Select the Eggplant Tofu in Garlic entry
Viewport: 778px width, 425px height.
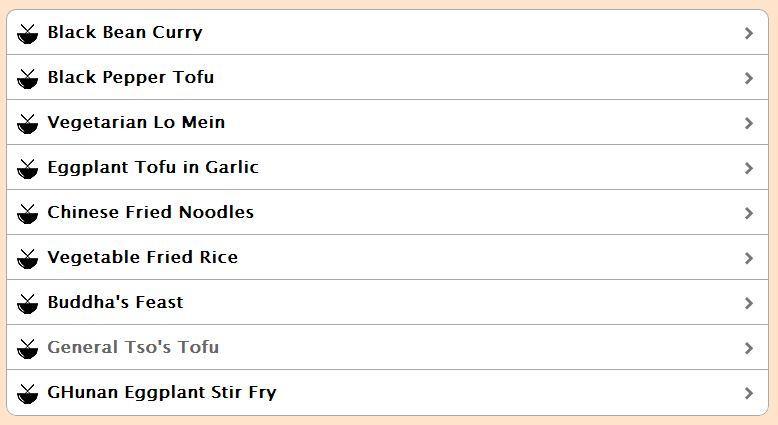tap(153, 167)
